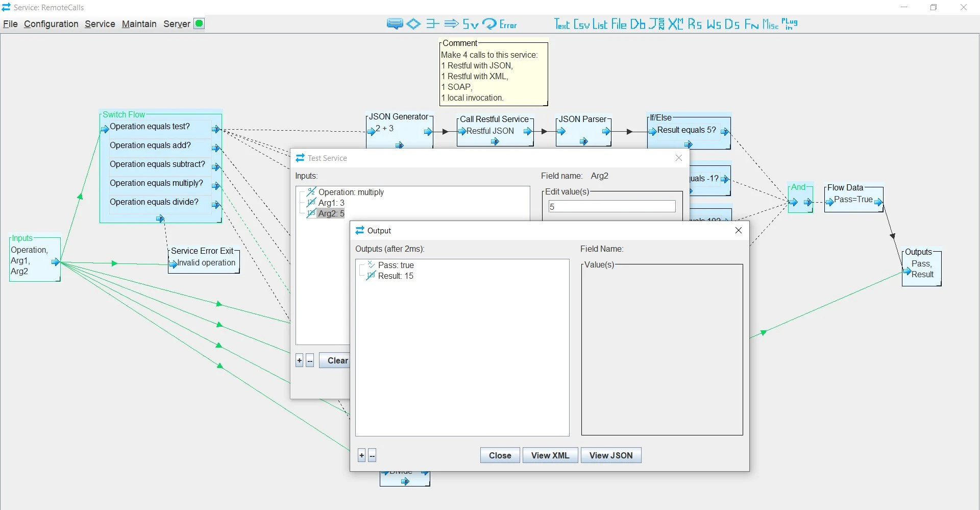Screen dimensions: 980x510
Task: Select the Operation: multiply input item
Action: point(351,192)
